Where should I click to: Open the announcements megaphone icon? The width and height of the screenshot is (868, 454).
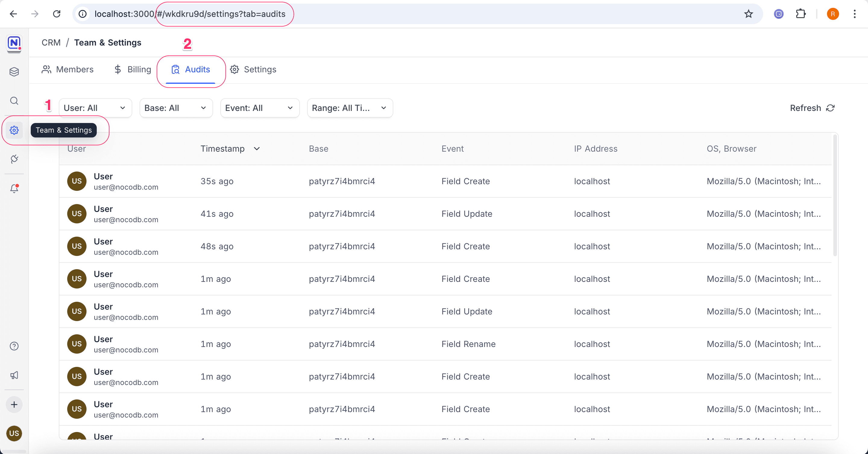click(x=14, y=375)
